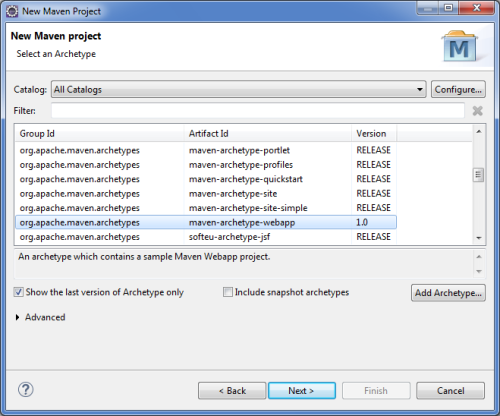
Task: Click the description box scroll up arrow
Action: pyautogui.click(x=479, y=257)
